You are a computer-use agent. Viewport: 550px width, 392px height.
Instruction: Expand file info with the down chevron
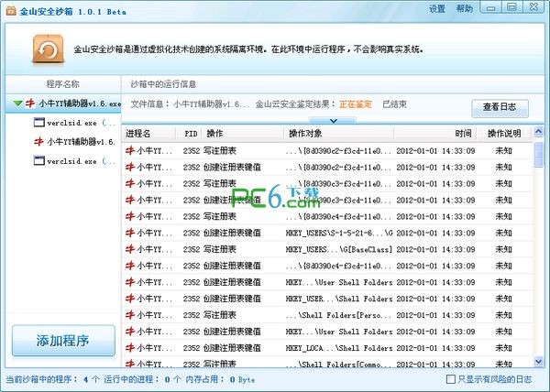pos(334,121)
